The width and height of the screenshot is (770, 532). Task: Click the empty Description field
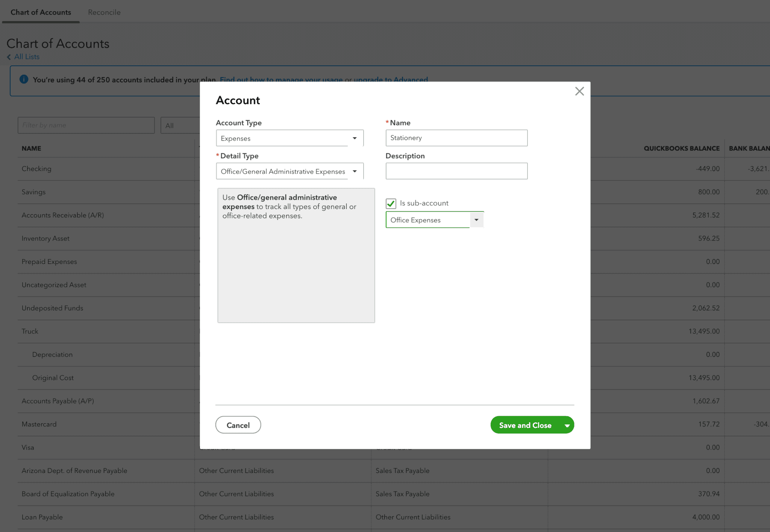(x=456, y=171)
